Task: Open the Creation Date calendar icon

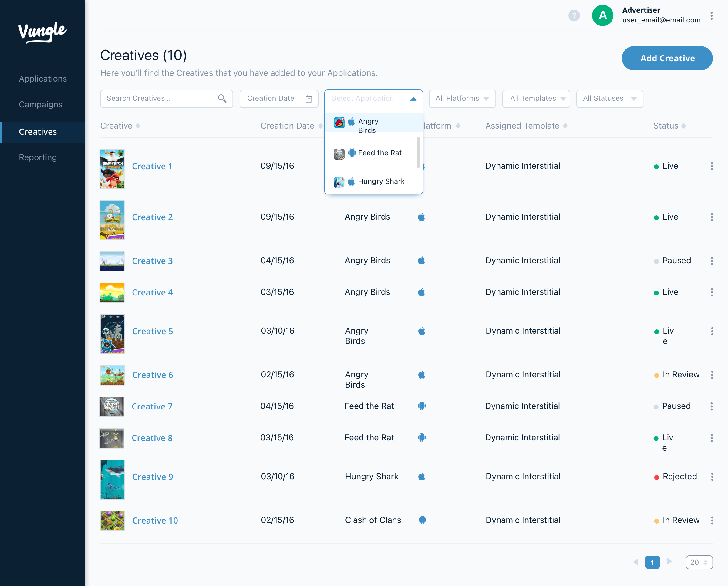Action: [x=308, y=99]
